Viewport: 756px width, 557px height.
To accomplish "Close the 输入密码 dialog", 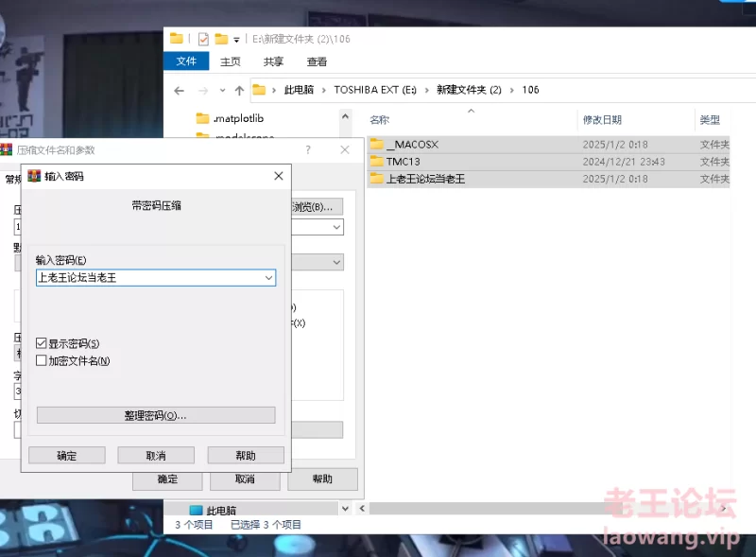I will (x=279, y=176).
